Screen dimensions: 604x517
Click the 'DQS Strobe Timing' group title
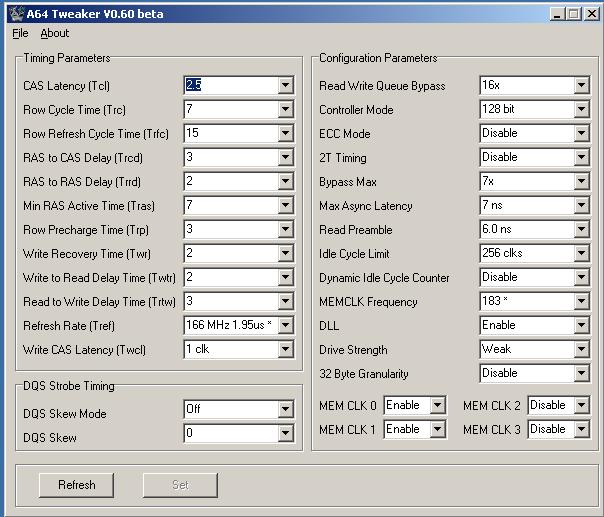pyautogui.click(x=69, y=386)
